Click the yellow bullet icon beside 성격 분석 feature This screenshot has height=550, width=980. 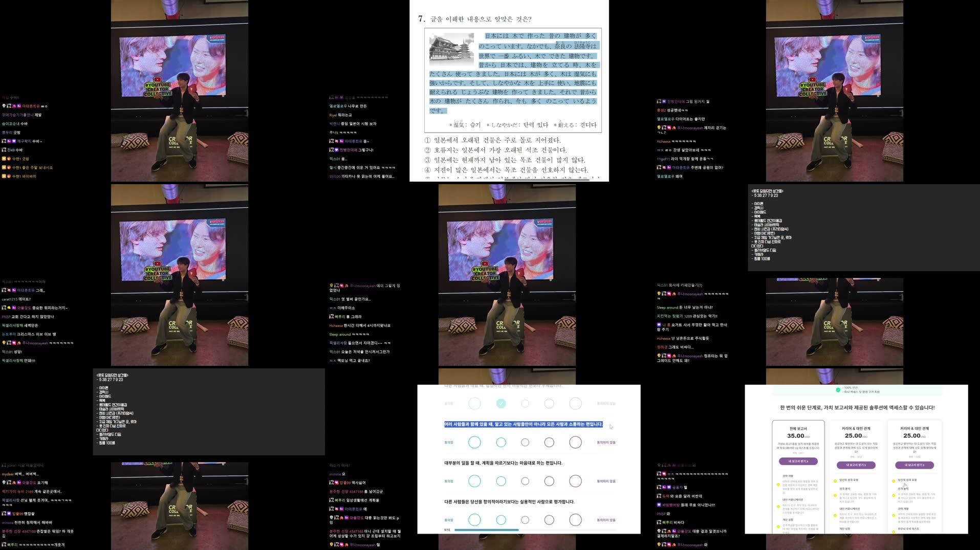point(835,496)
